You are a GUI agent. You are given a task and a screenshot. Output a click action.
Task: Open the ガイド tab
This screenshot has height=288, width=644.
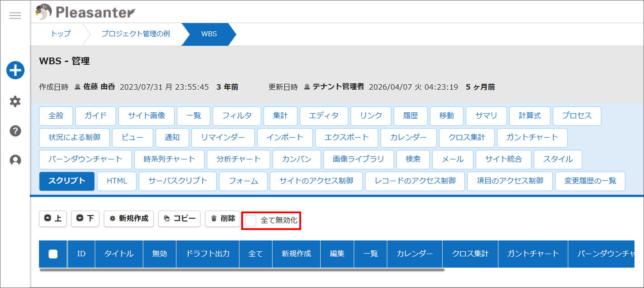(x=96, y=116)
